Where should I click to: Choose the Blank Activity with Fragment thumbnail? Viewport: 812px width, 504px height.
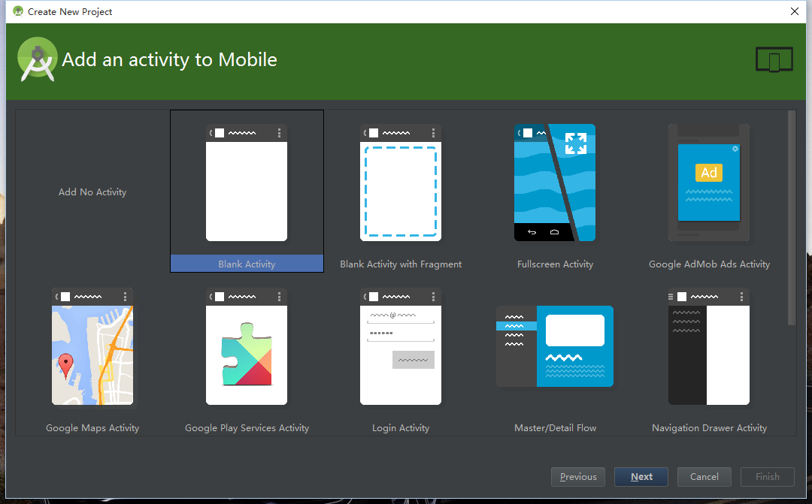401,183
